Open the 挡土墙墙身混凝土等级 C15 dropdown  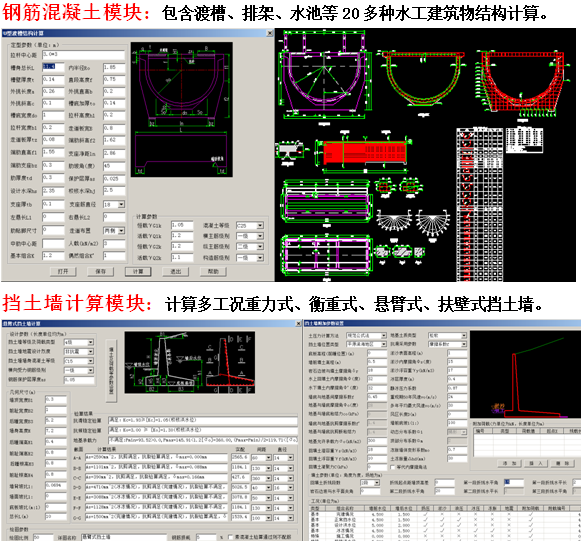91,361
